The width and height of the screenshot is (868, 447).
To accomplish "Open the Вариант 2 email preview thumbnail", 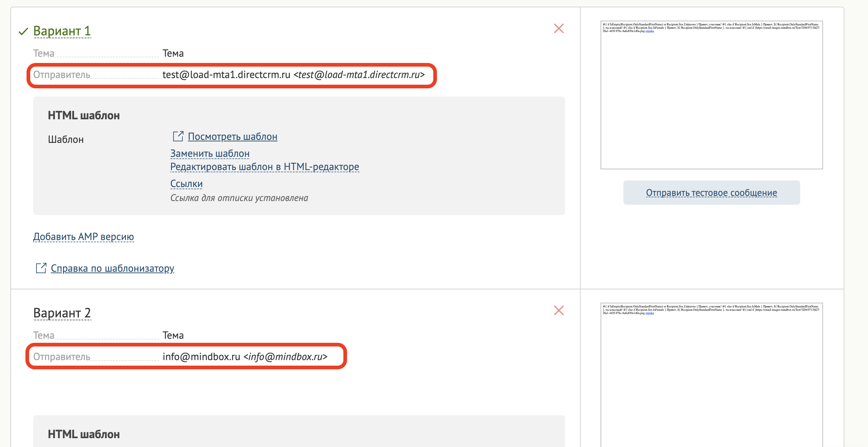I will [711, 375].
